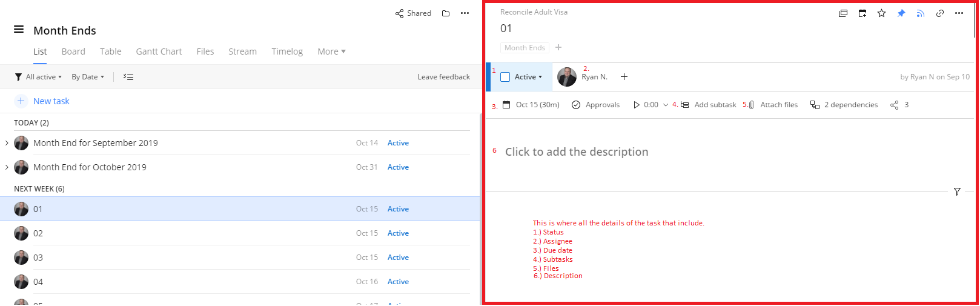Image resolution: width=980 pixels, height=306 pixels.
Task: Click the New task link
Action: [x=51, y=101]
